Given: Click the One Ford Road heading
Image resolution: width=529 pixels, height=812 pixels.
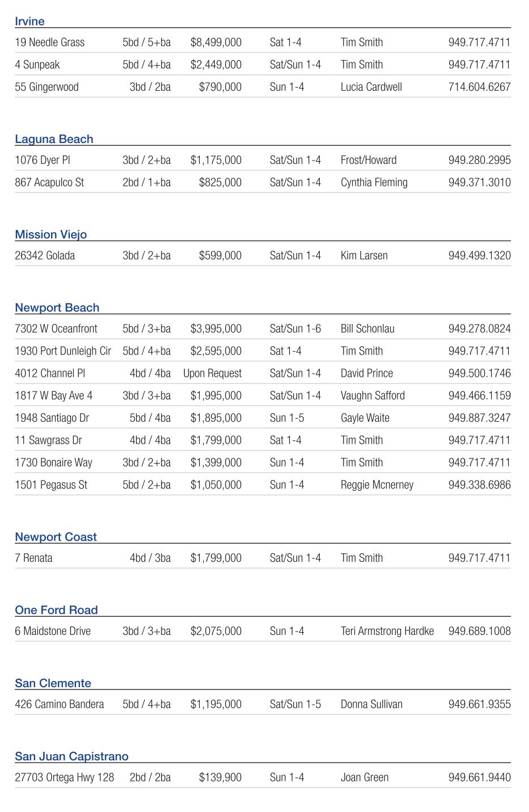Looking at the screenshot, I should (56, 611).
